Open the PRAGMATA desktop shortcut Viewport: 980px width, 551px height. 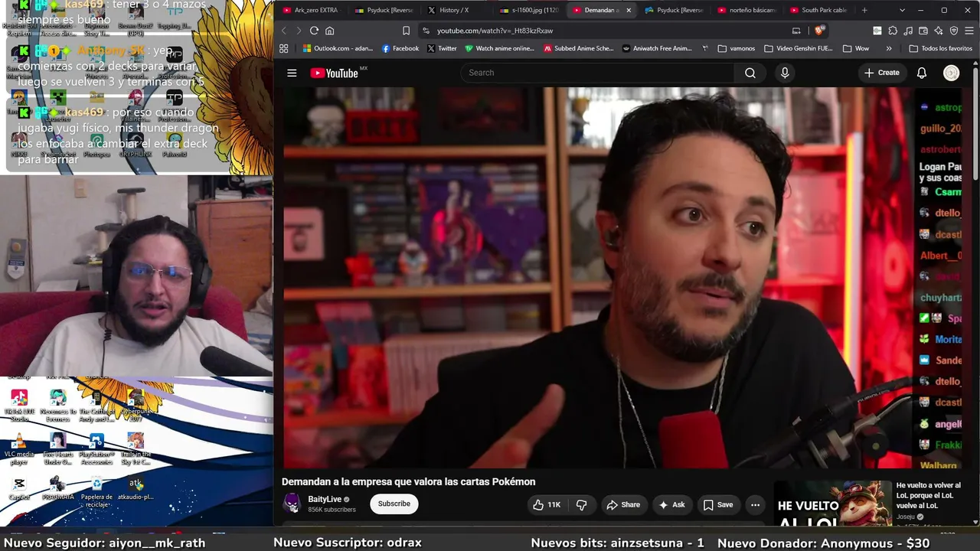[x=57, y=487]
